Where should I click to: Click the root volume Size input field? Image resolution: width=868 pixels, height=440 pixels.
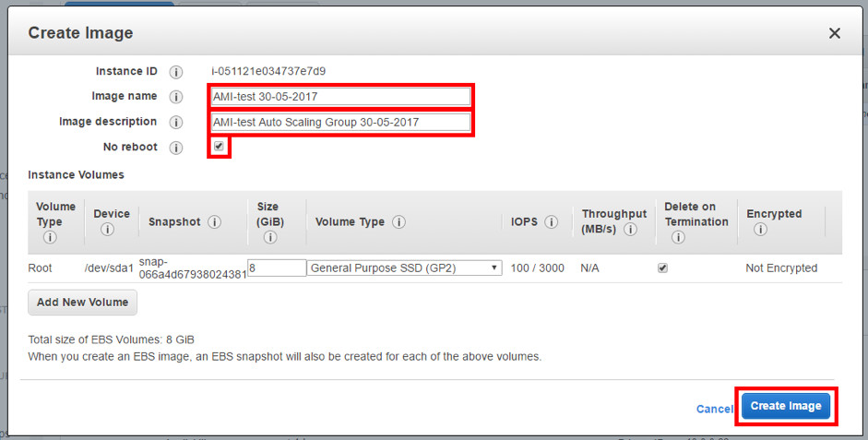[277, 268]
